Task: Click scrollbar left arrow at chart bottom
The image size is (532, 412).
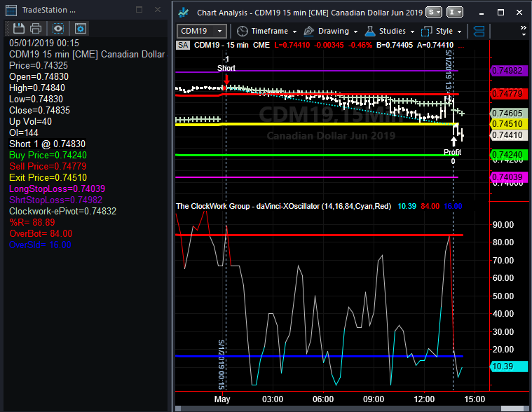Action: pos(178,408)
